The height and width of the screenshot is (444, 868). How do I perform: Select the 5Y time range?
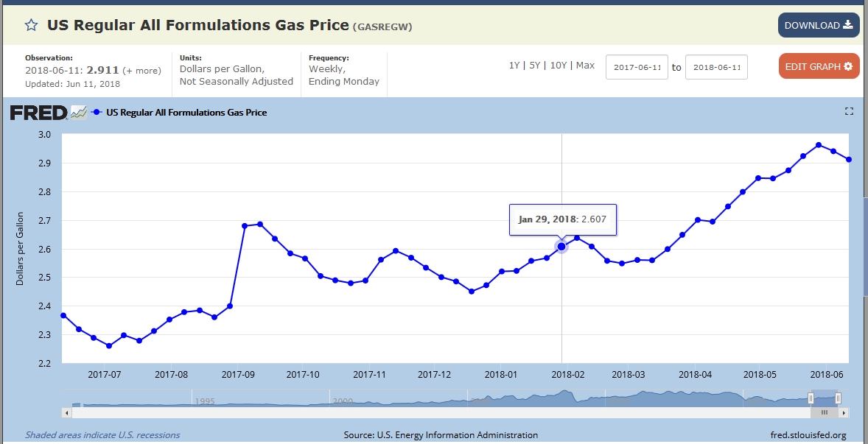[534, 66]
